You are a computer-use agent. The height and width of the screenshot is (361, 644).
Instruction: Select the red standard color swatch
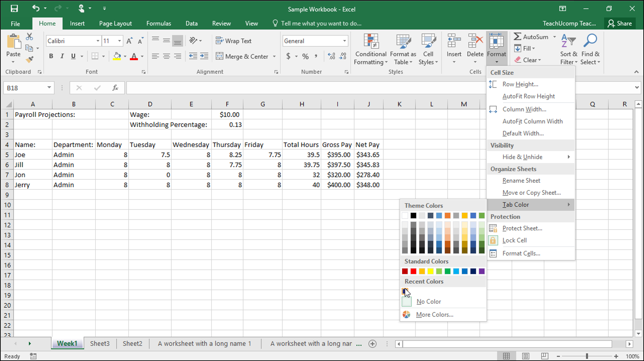413,271
